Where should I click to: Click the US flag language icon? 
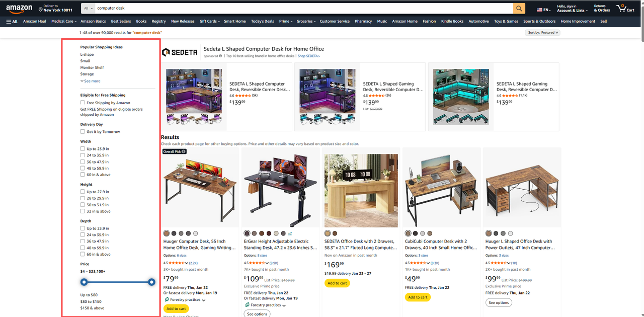539,10
